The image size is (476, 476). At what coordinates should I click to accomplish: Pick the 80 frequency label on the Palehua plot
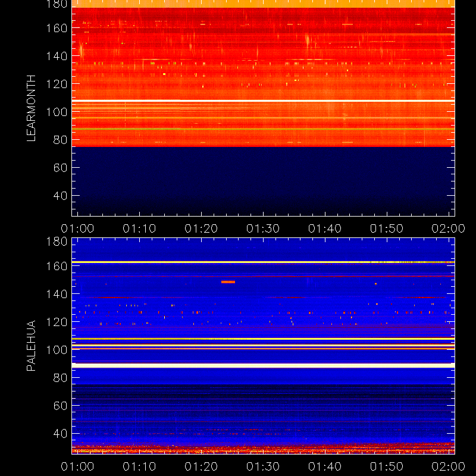point(60,378)
